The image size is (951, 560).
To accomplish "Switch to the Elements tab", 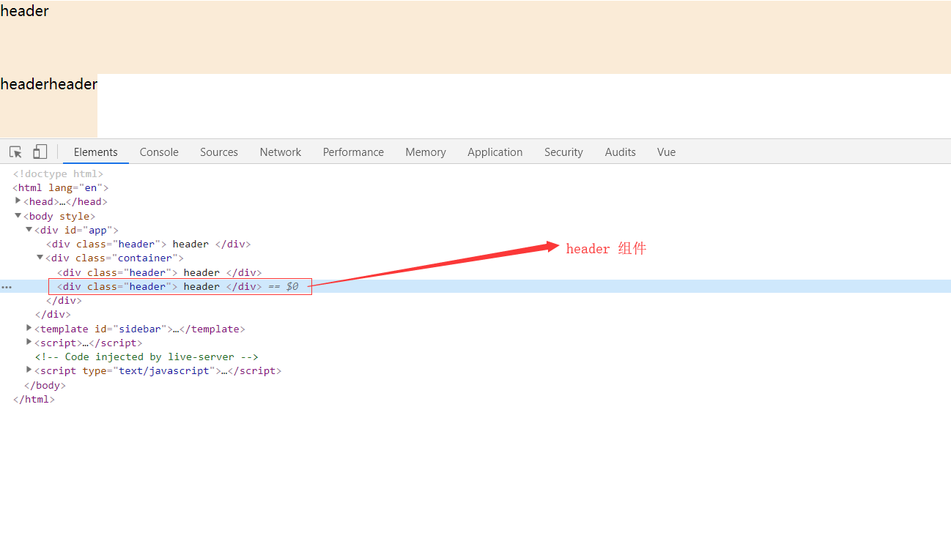I will point(95,152).
